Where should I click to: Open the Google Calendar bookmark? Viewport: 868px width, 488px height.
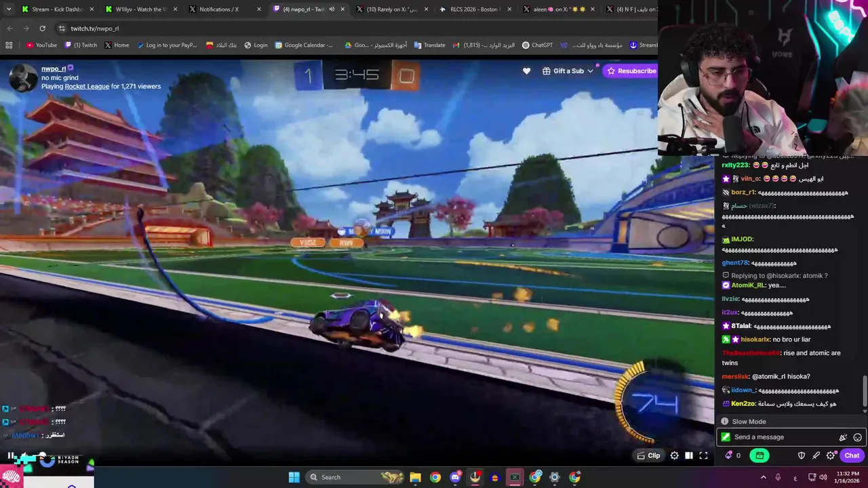[304, 45]
